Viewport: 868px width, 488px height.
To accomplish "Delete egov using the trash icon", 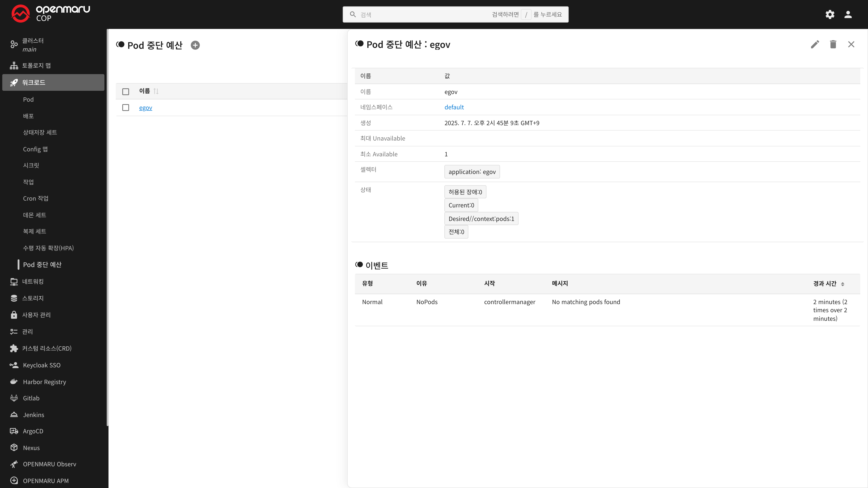I will point(833,45).
